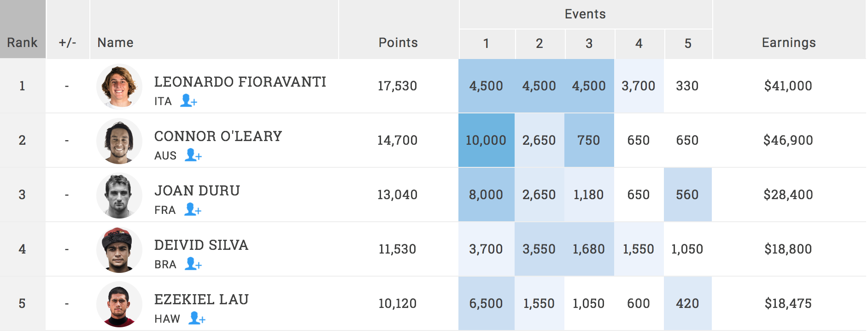Screen dimensions: 868x331
Task: Click the EZEKIEL LAU name link
Action: [x=201, y=299]
